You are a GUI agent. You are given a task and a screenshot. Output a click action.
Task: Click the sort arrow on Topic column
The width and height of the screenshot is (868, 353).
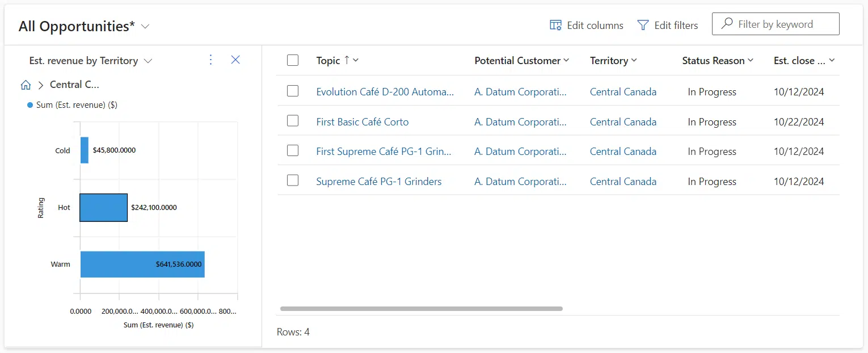coord(347,60)
